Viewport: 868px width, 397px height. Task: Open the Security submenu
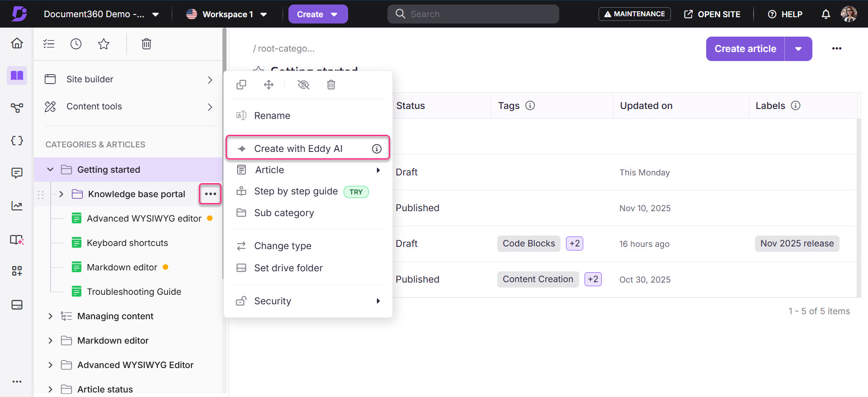tap(308, 301)
